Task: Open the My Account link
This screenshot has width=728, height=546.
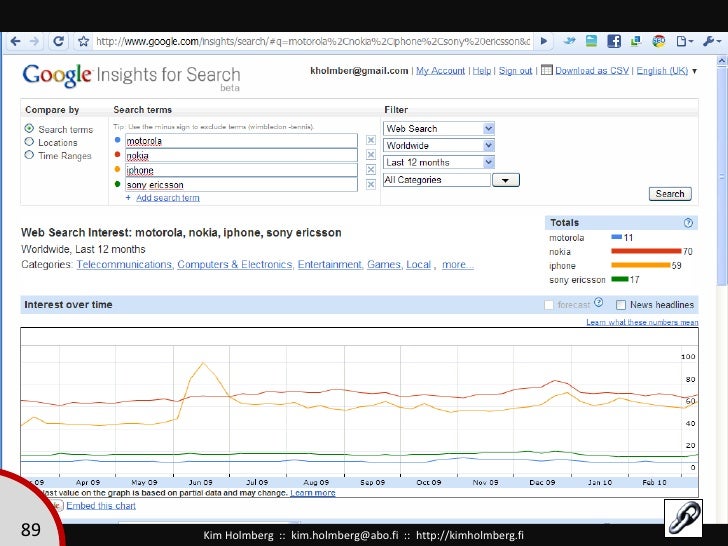Action: [x=440, y=71]
